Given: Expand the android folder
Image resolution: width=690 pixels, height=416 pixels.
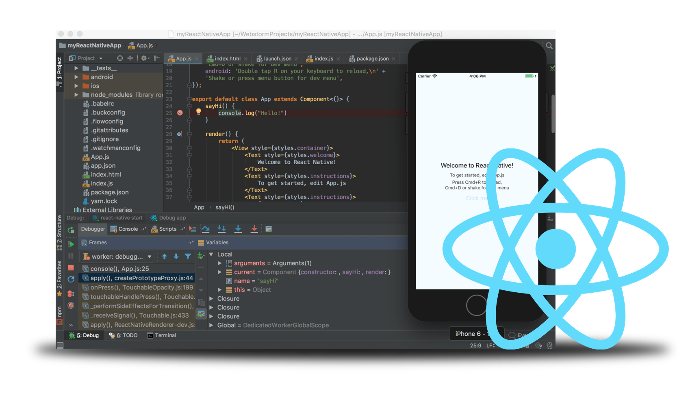Looking at the screenshot, I should [x=77, y=77].
